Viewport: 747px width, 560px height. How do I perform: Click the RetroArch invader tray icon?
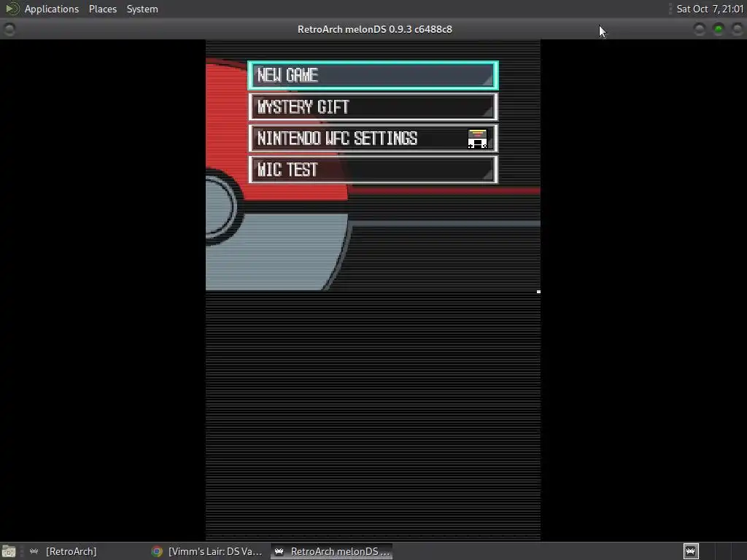[691, 551]
